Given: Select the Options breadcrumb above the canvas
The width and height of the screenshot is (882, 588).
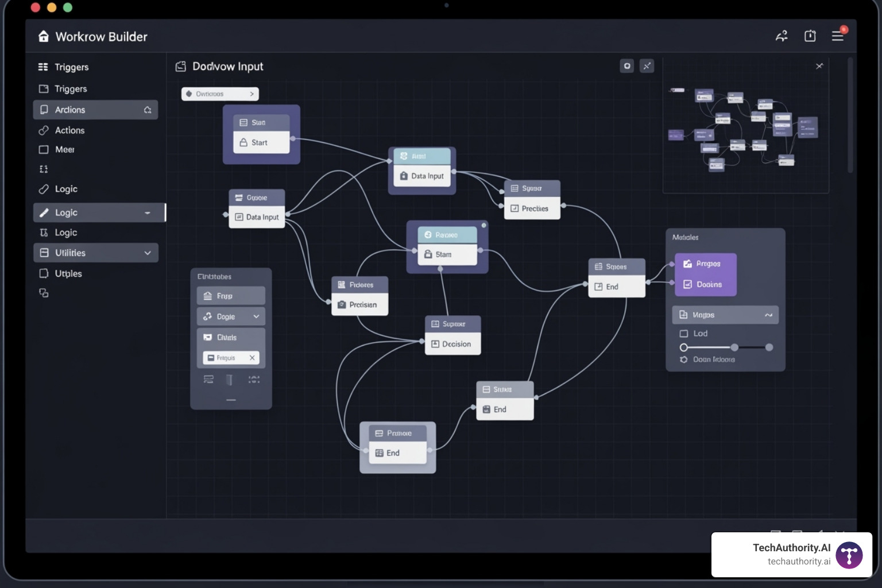Looking at the screenshot, I should point(220,93).
